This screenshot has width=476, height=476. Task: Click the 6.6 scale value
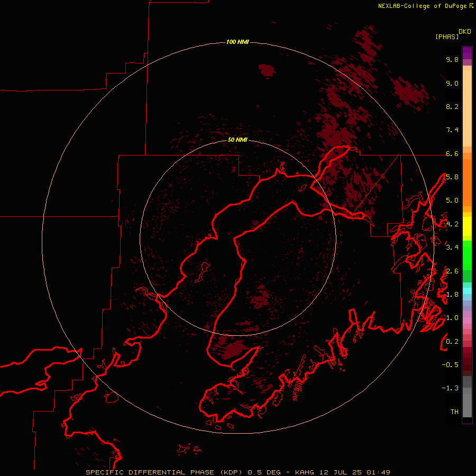click(x=452, y=153)
